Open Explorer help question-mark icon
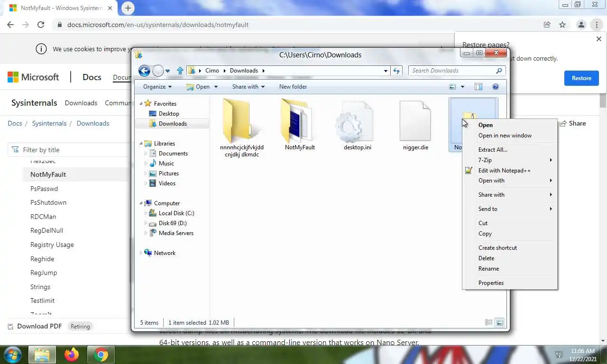Image resolution: width=607 pixels, height=364 pixels. coord(496,87)
